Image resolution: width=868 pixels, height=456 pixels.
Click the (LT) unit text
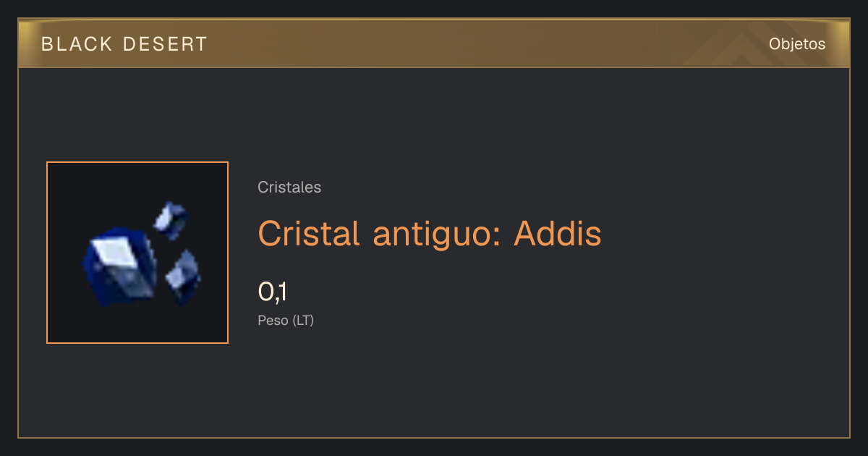pos(303,320)
